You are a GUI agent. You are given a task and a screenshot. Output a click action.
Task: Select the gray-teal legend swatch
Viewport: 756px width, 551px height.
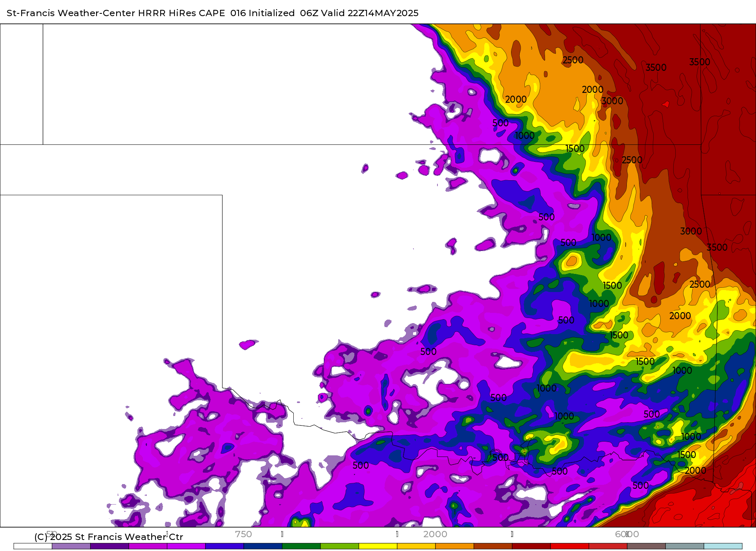[685, 546]
